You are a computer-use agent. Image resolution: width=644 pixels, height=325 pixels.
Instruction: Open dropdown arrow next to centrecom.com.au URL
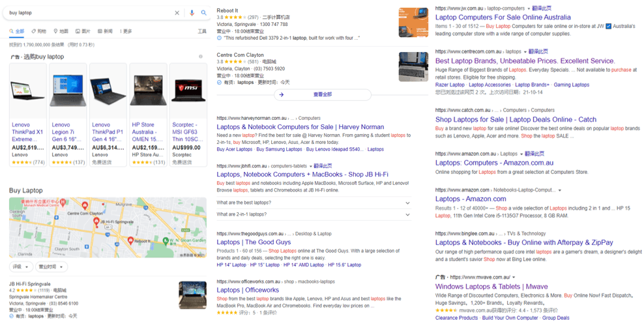coord(525,51)
